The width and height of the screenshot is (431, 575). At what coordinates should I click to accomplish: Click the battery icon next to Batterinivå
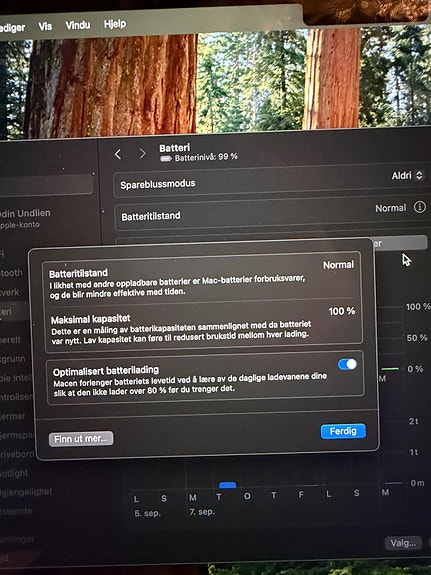(x=166, y=158)
